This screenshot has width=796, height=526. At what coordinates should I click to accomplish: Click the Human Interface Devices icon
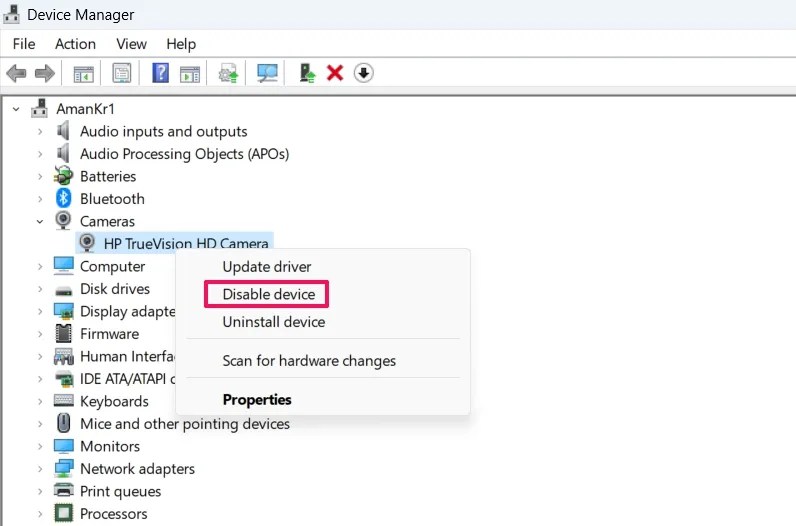[63, 356]
